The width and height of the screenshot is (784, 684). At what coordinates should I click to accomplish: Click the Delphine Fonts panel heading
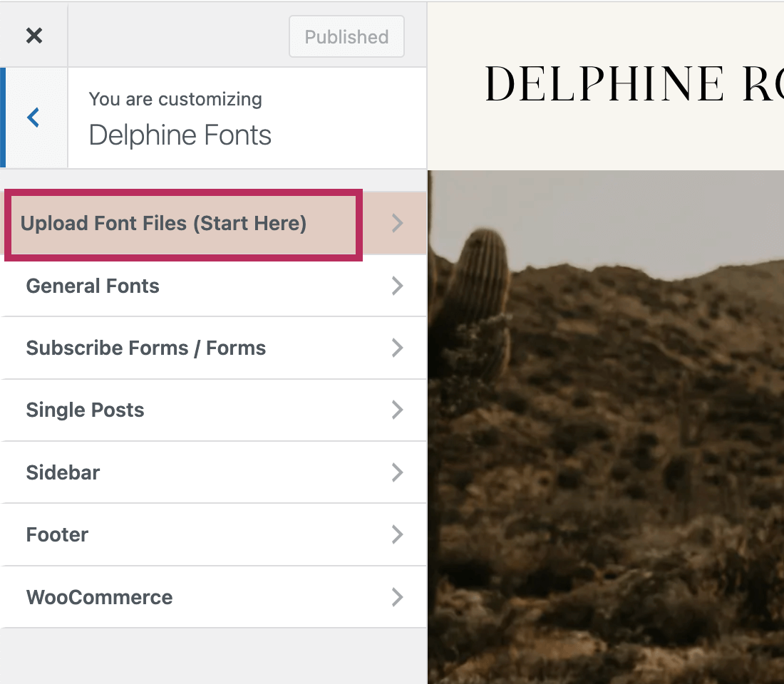coord(180,135)
